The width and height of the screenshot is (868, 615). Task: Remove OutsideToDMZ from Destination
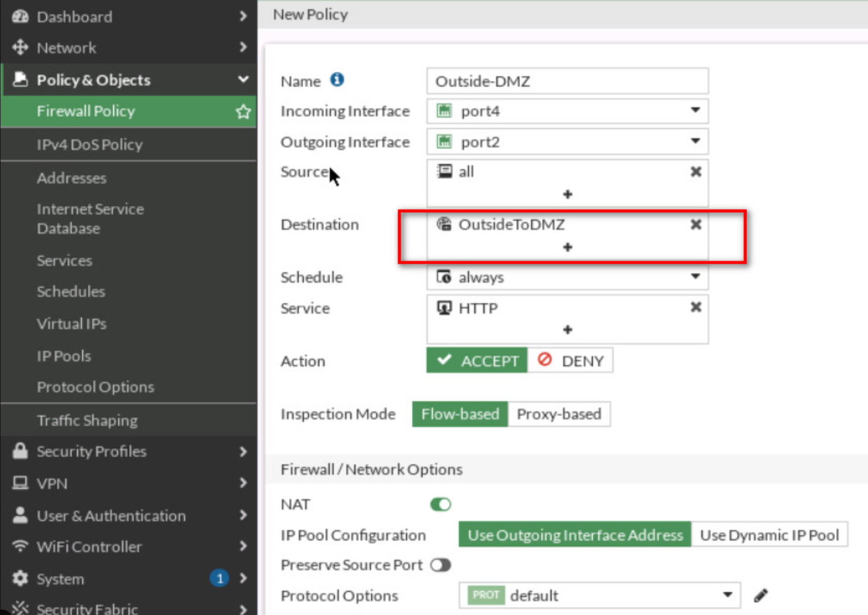[x=695, y=224]
